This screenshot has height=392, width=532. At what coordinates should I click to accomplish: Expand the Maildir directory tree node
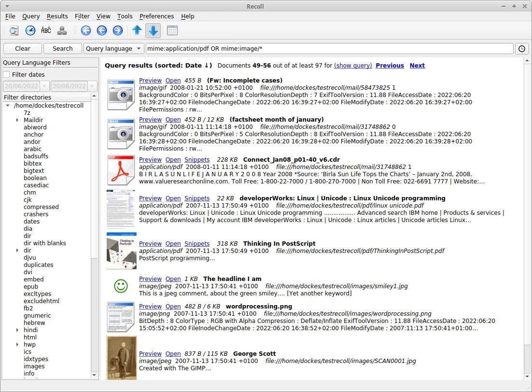[x=17, y=120]
